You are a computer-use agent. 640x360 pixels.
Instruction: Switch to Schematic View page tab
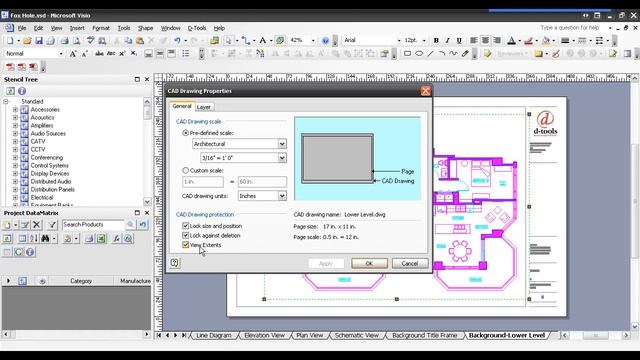[x=356, y=335]
